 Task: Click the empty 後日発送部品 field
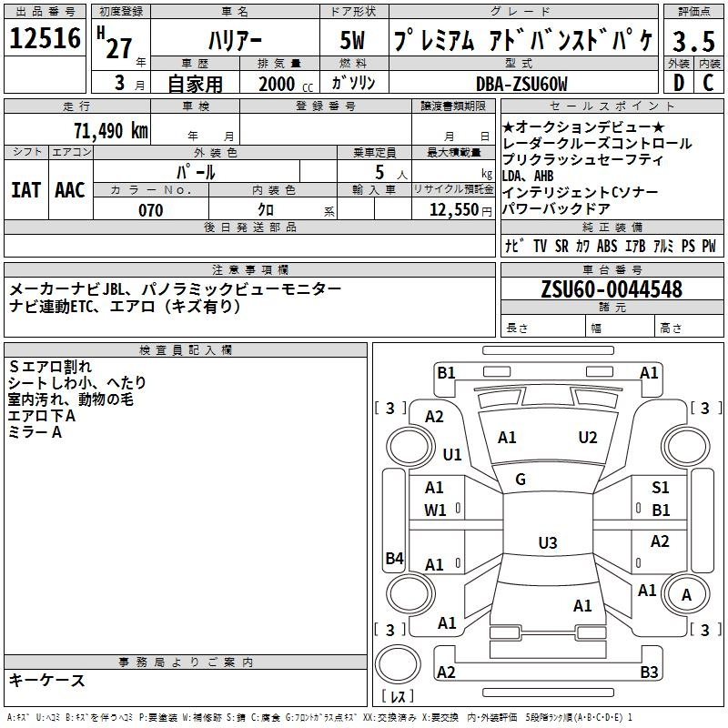click(249, 246)
